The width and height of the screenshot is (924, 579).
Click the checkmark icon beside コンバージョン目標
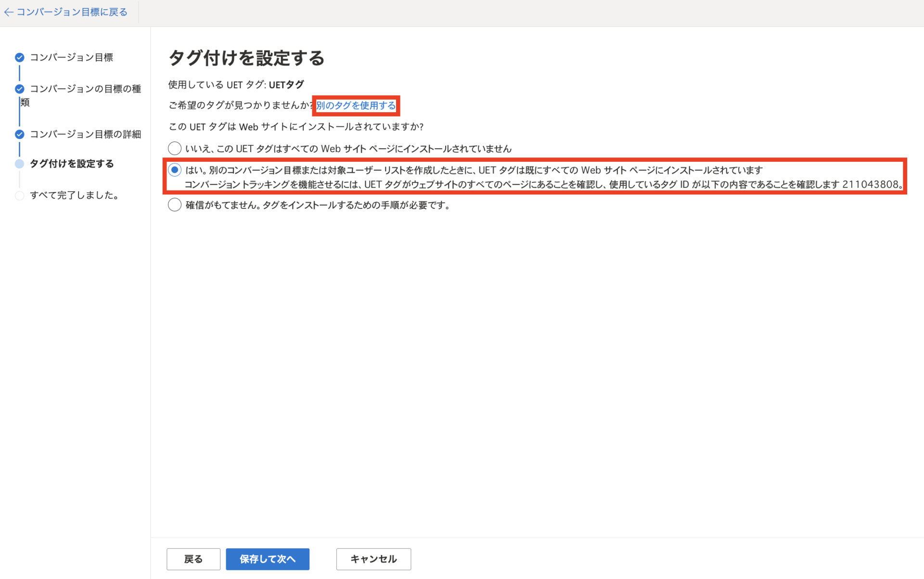point(19,58)
